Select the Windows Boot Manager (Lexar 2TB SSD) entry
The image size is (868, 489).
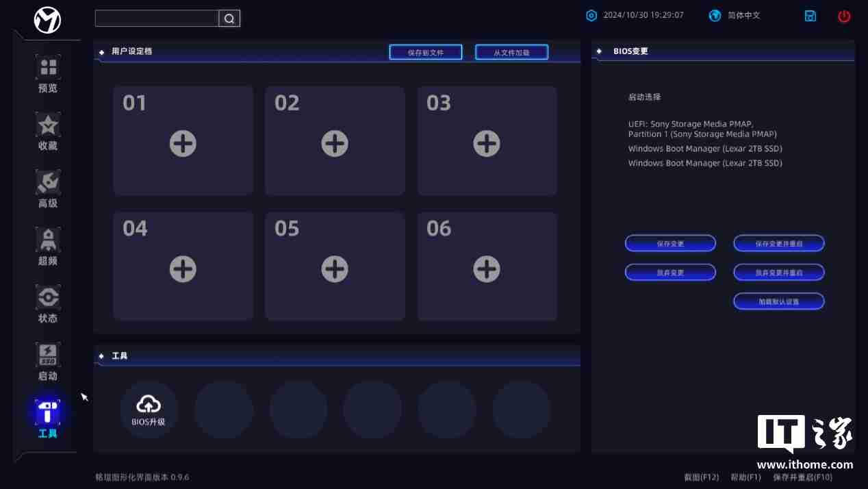click(704, 148)
